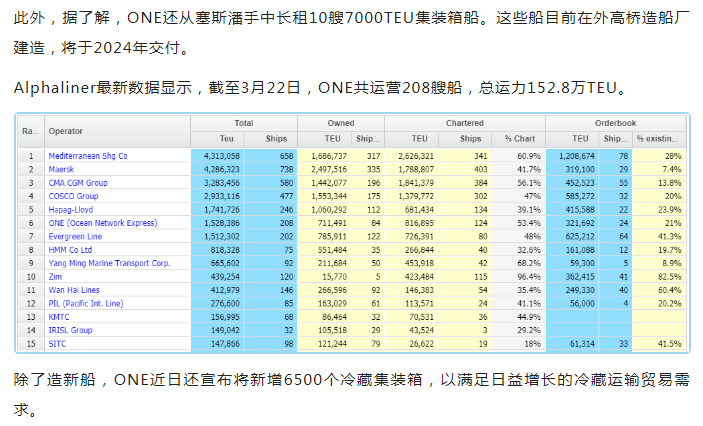Click the Ra... rank column header
703x426 pixels.
click(30, 131)
